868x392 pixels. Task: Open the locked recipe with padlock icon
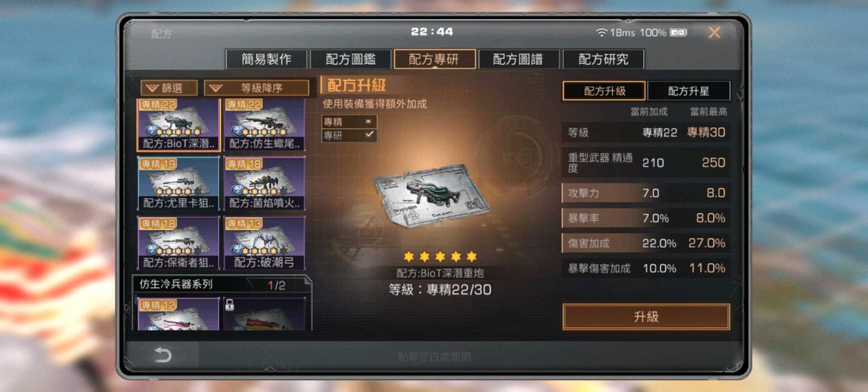pos(265,314)
